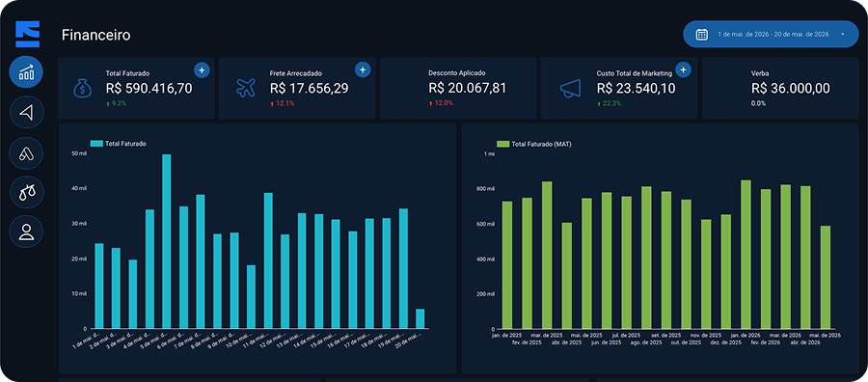The image size is (868, 382).
Task: Click the calendar icon in date selector
Action: tap(701, 34)
